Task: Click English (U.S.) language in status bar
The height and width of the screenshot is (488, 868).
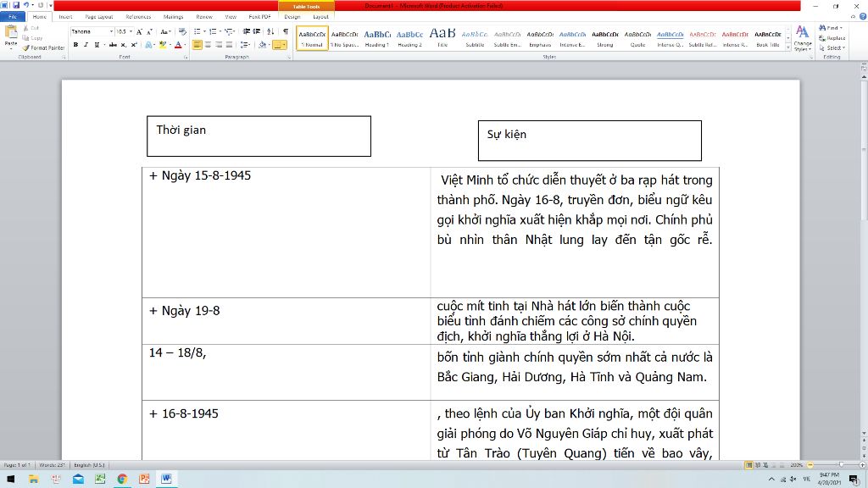Action: (x=89, y=465)
